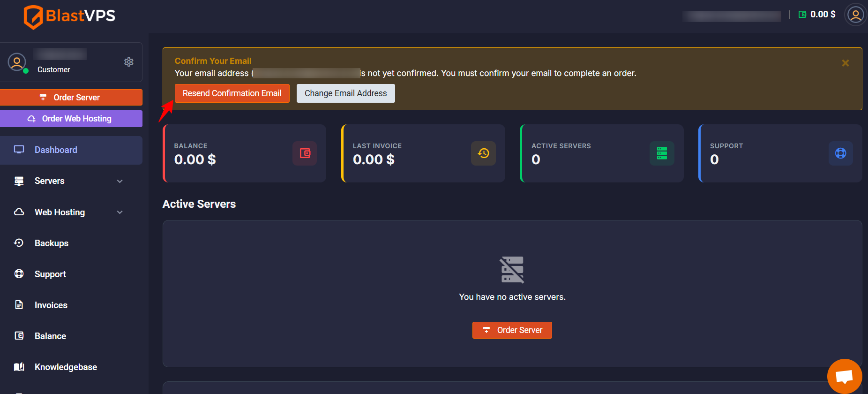Click the red wallet icon on Balance card
This screenshot has width=868, height=394.
[x=305, y=153]
